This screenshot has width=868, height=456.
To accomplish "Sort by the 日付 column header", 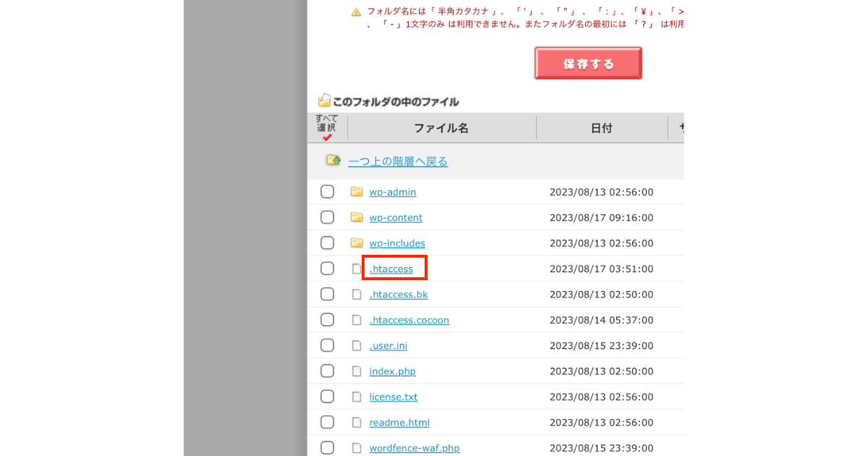I will [x=601, y=128].
